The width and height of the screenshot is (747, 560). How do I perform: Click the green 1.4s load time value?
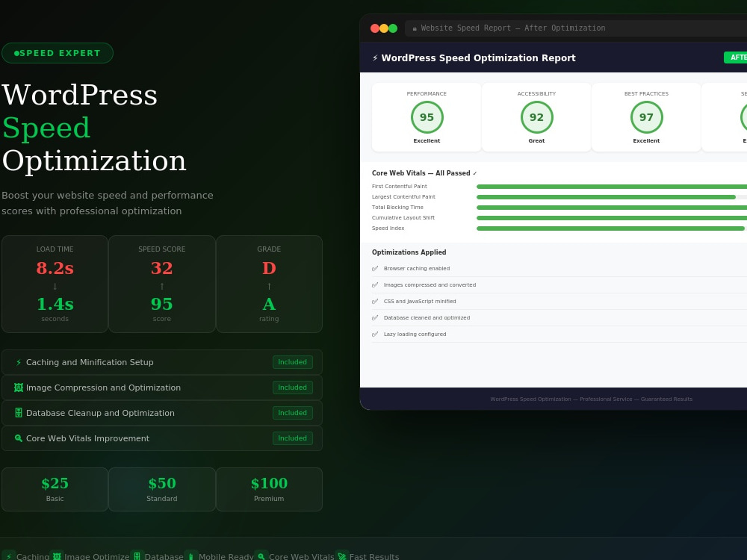pos(55,304)
